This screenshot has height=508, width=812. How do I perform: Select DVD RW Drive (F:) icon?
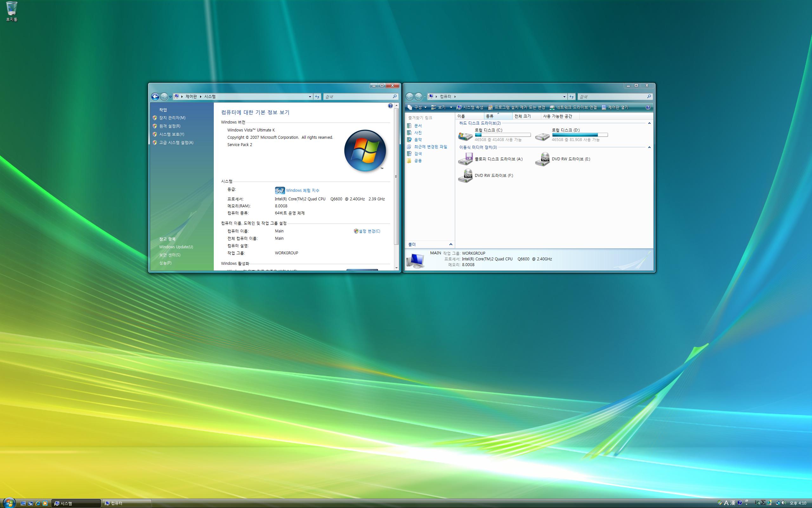tap(465, 176)
